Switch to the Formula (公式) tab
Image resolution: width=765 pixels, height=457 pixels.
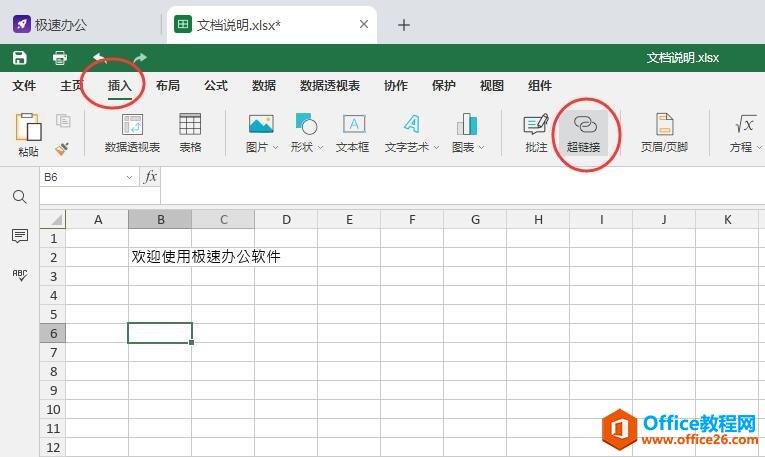[x=216, y=86]
